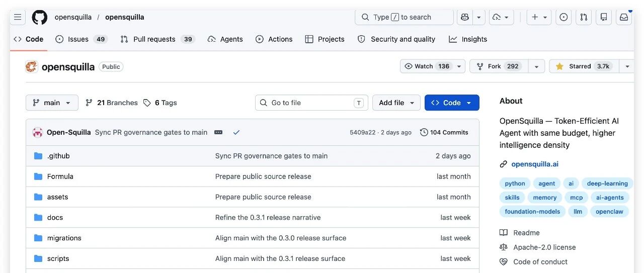Open the 6 Tags link
This screenshot has height=273, width=644.
pos(160,103)
